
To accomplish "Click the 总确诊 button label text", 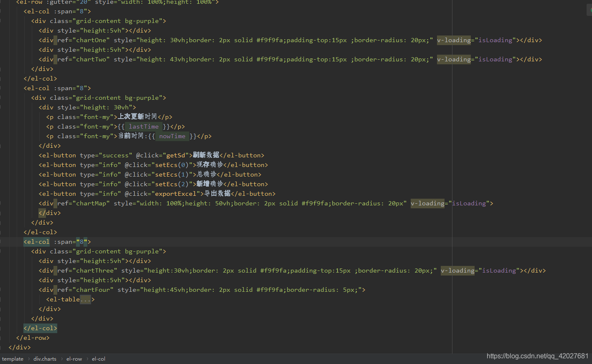I will [206, 174].
